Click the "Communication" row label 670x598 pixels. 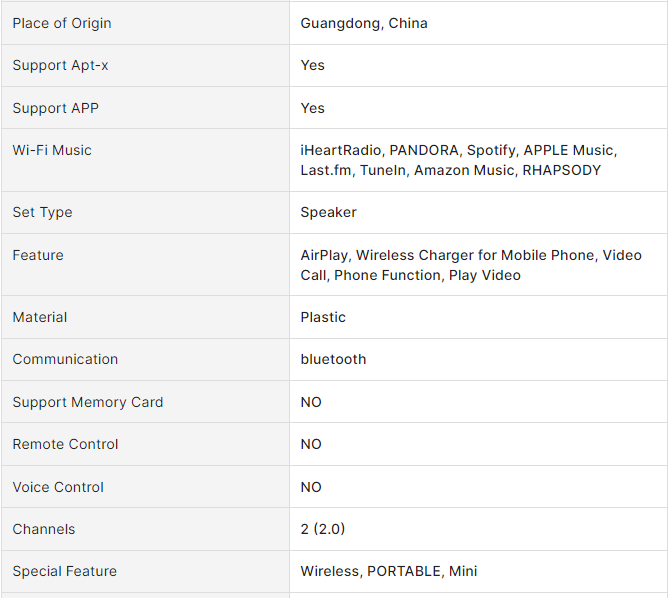[65, 359]
